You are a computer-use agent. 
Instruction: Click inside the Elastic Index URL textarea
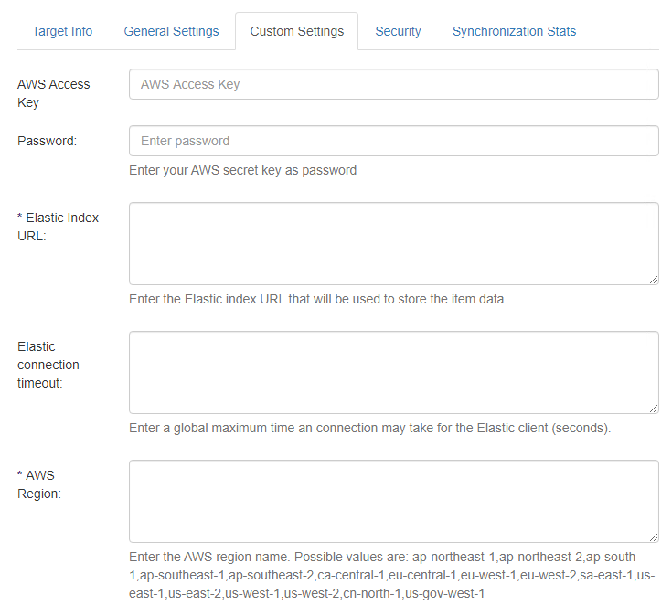pyautogui.click(x=393, y=243)
